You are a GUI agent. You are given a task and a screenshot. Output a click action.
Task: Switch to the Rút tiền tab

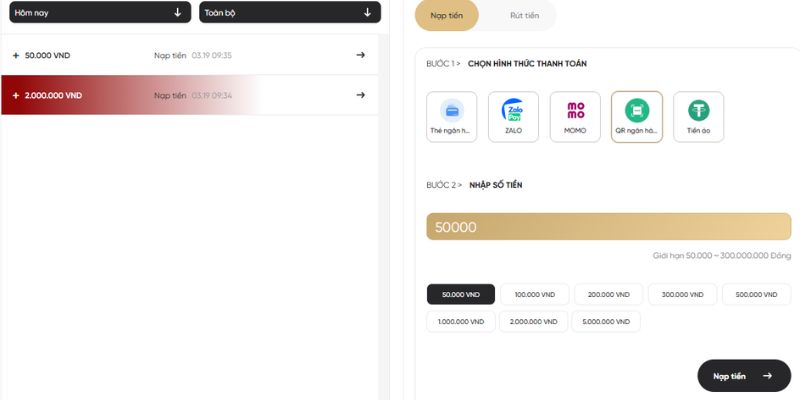pyautogui.click(x=518, y=15)
